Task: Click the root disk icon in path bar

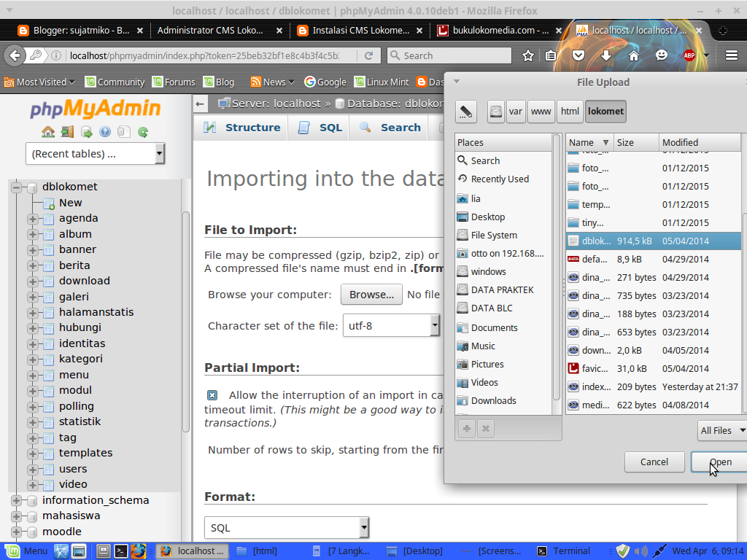Action: [496, 112]
